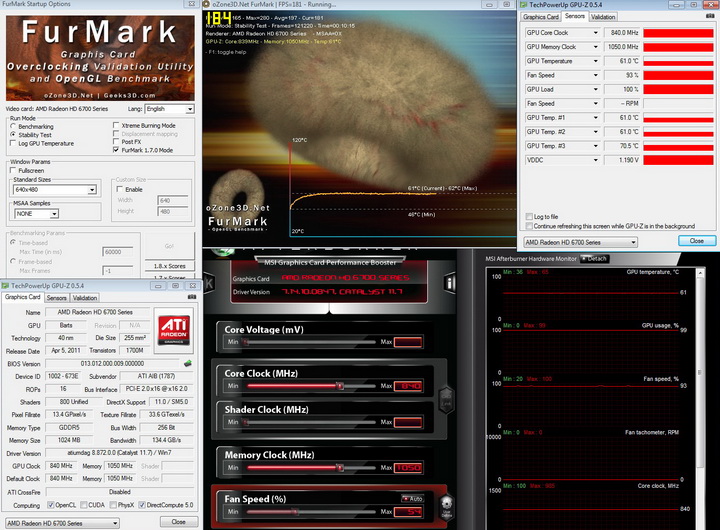Click Close in the GPU-Z Graphics Card window
This screenshot has width=720, height=530.
click(179, 522)
